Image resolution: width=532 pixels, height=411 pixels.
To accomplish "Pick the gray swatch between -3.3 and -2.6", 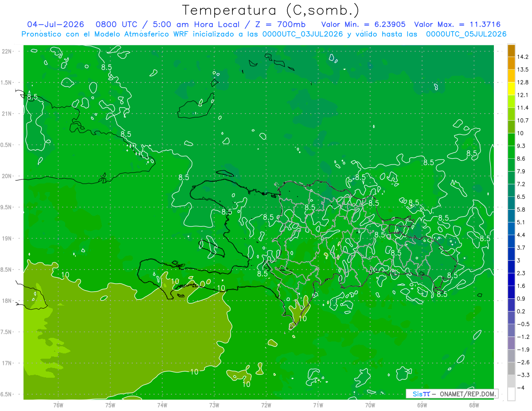I will [x=511, y=368].
